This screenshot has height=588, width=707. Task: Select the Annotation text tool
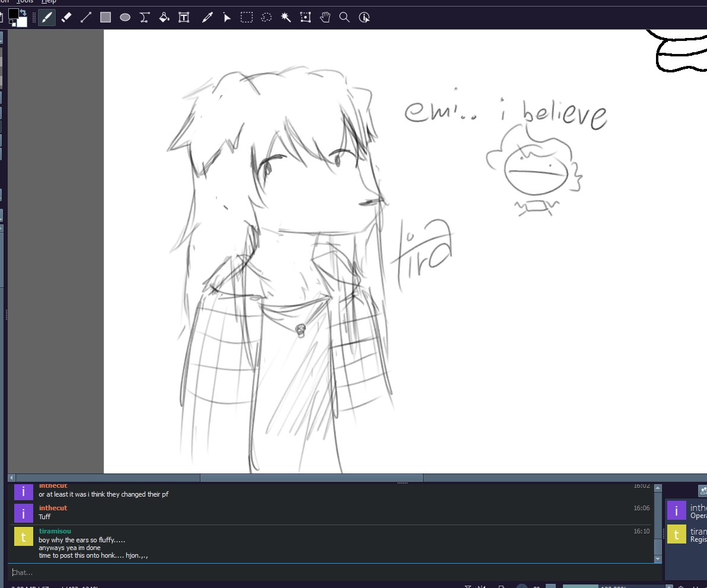point(184,18)
